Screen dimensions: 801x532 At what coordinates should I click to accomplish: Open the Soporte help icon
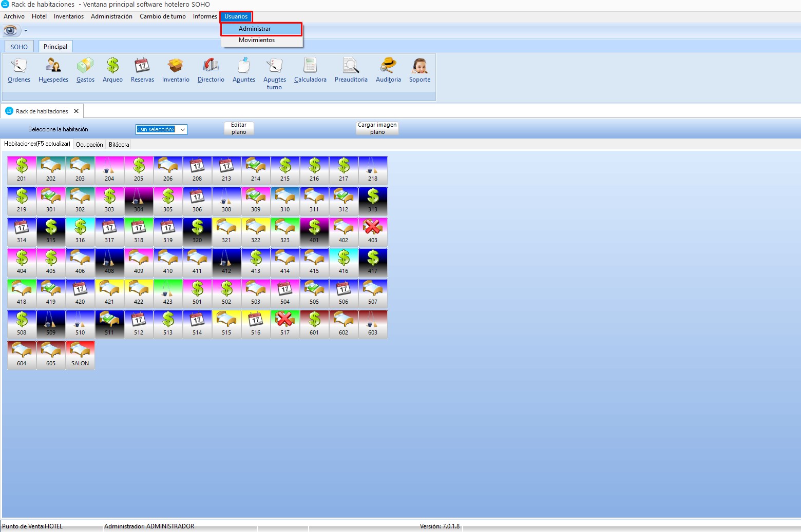(x=419, y=70)
